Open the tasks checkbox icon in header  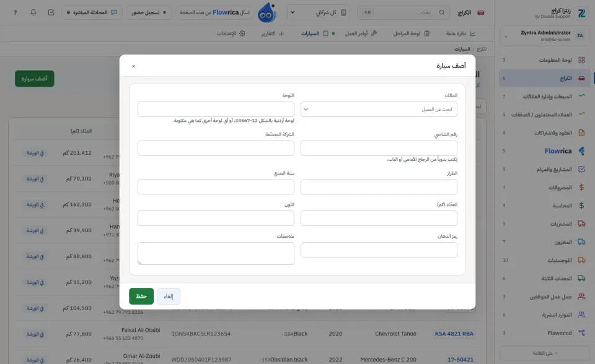pos(51,12)
